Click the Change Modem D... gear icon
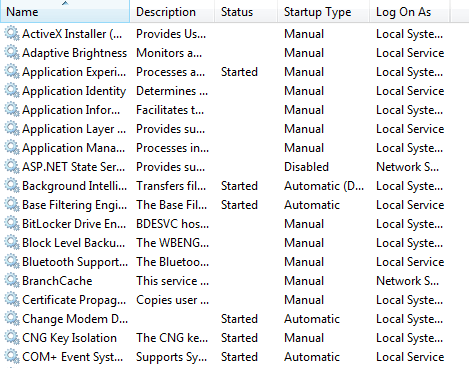The height and width of the screenshot is (368, 469). point(12,319)
